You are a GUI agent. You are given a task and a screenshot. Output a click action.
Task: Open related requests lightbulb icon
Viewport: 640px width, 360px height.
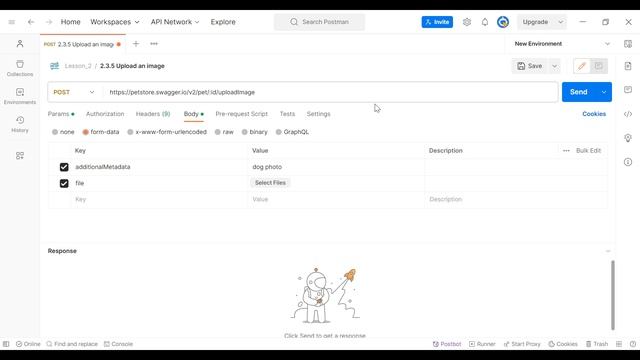click(x=628, y=138)
